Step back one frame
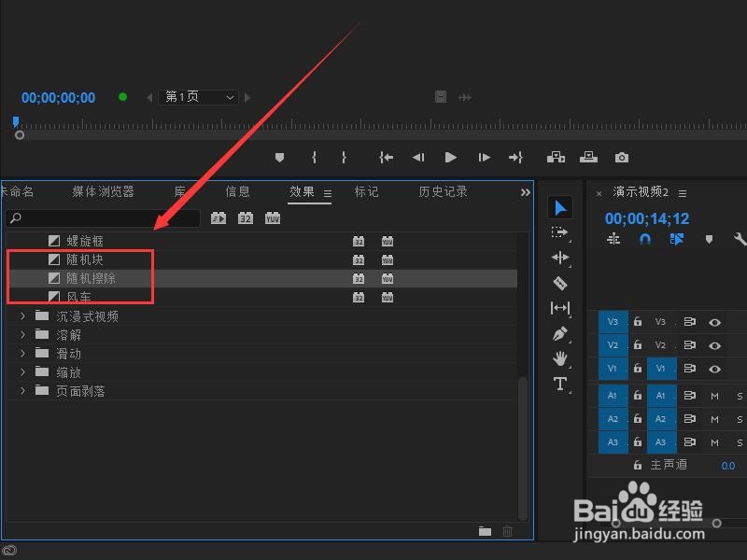Viewport: 747px width, 560px height. (x=417, y=157)
